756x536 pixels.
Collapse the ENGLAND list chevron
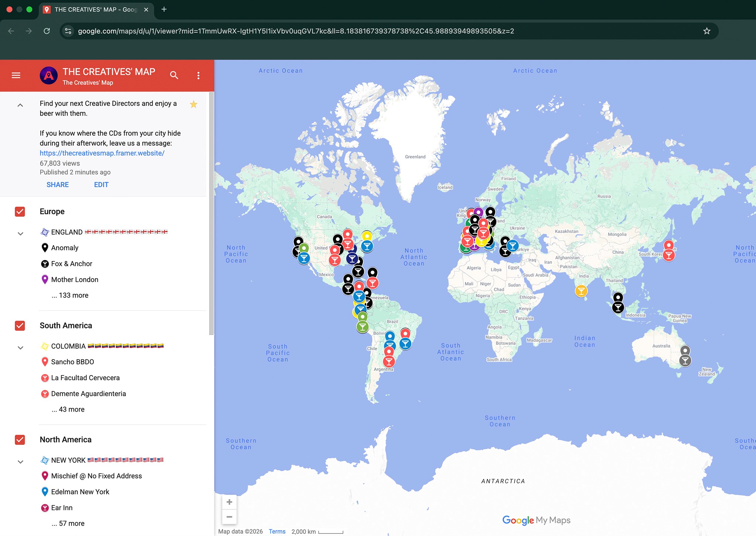tap(21, 234)
